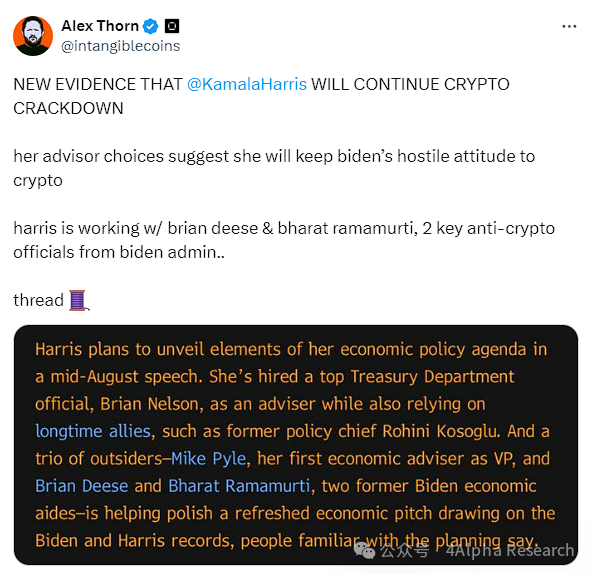
Task: Click the '公众号' watermark label
Action: [405, 551]
